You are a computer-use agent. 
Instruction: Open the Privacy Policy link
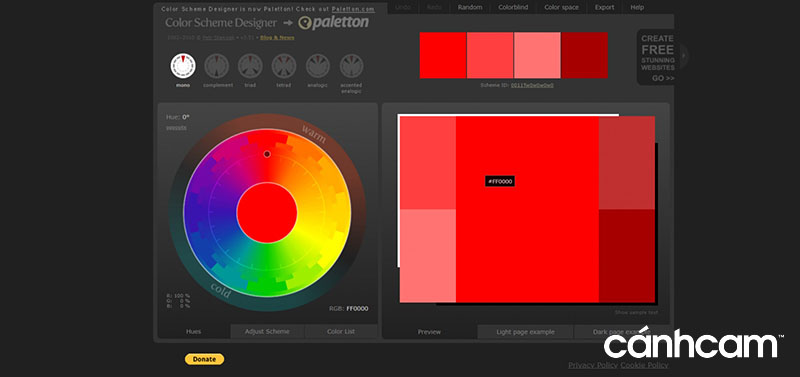click(593, 365)
